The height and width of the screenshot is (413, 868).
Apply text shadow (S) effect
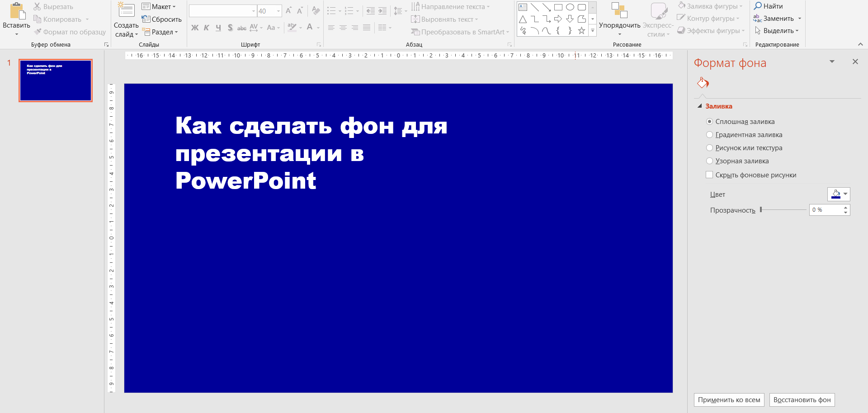[230, 28]
